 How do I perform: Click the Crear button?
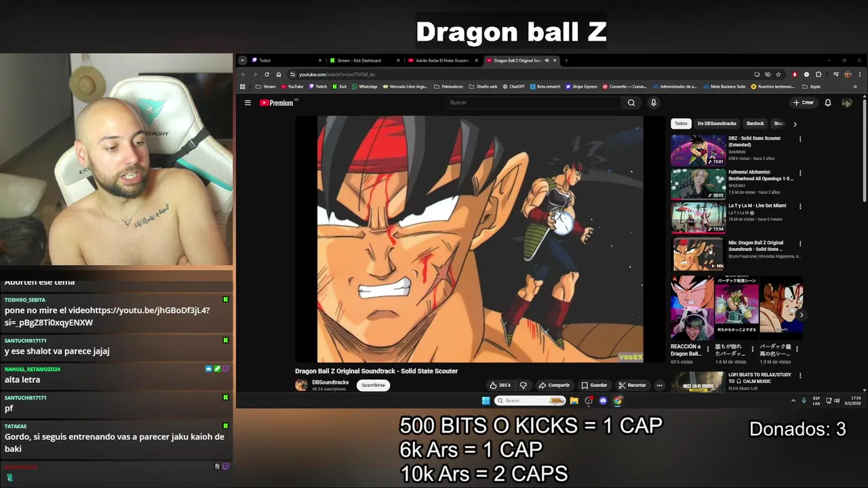click(x=804, y=102)
